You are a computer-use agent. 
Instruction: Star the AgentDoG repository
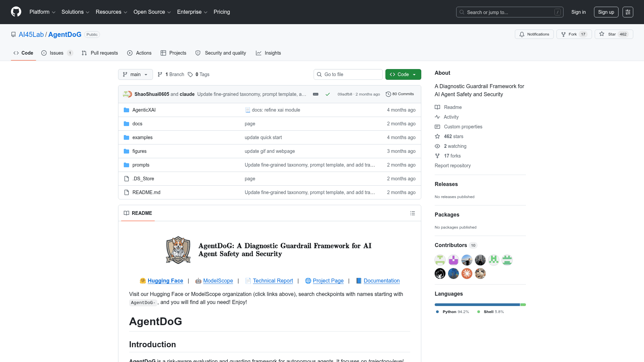pyautogui.click(x=613, y=34)
